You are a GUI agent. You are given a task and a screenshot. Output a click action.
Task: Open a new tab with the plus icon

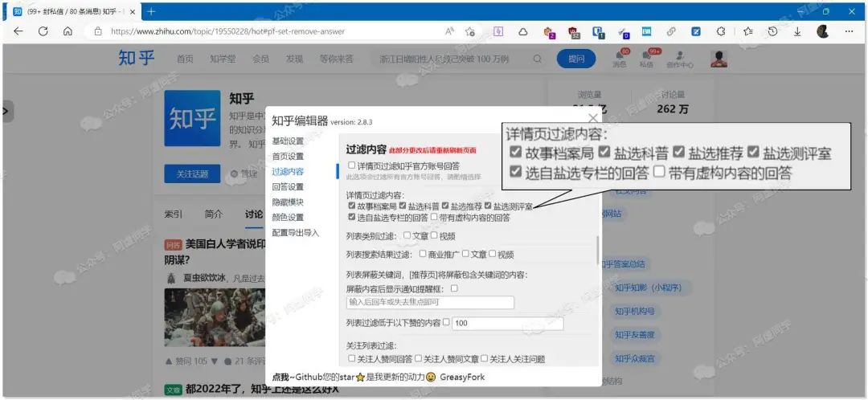pos(151,11)
